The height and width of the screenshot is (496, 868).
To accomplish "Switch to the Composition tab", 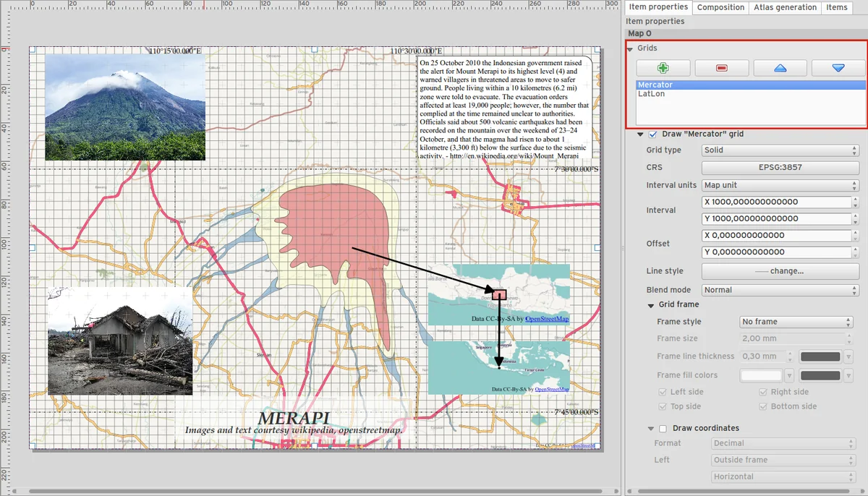I will point(720,7).
